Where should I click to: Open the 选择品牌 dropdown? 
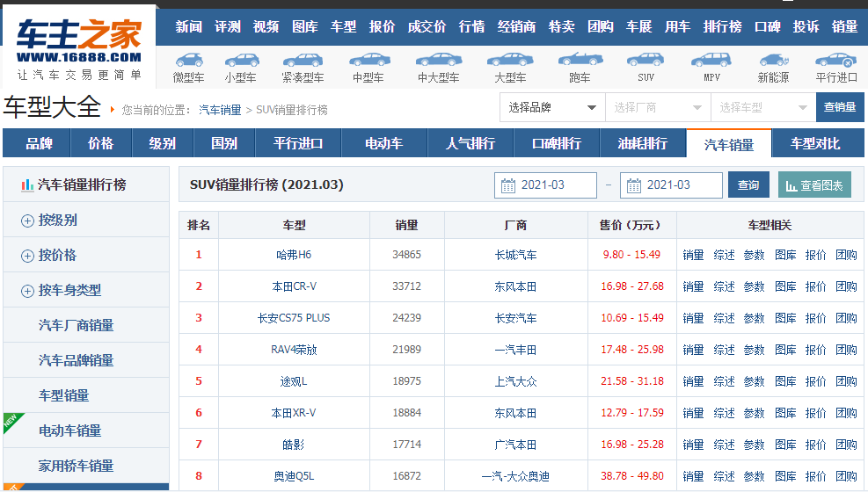tap(552, 107)
